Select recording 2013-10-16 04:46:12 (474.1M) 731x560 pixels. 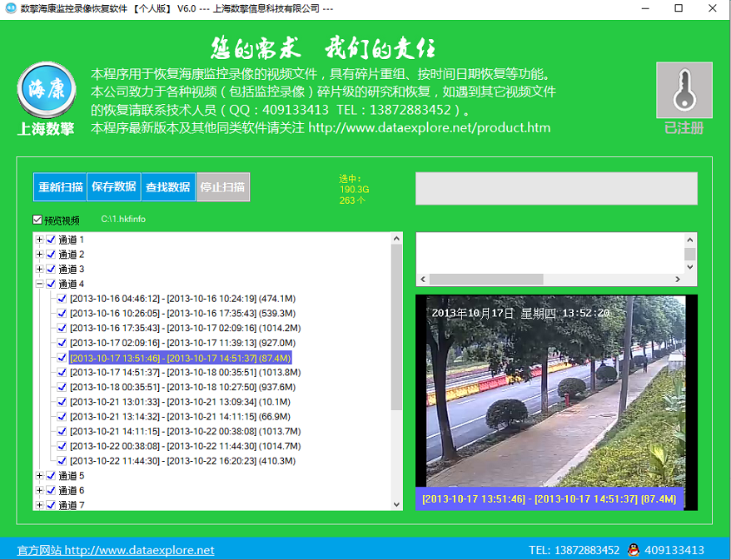point(183,299)
